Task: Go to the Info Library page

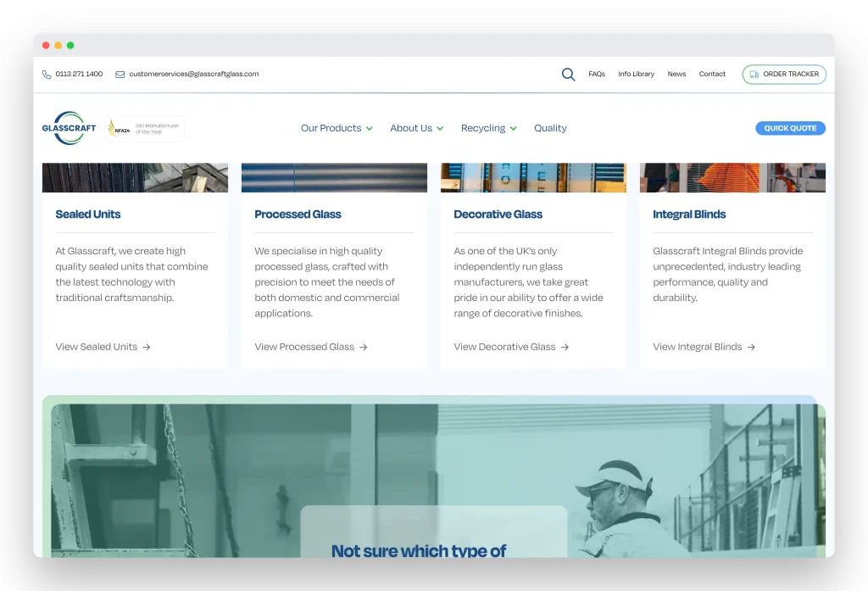Action: (636, 74)
